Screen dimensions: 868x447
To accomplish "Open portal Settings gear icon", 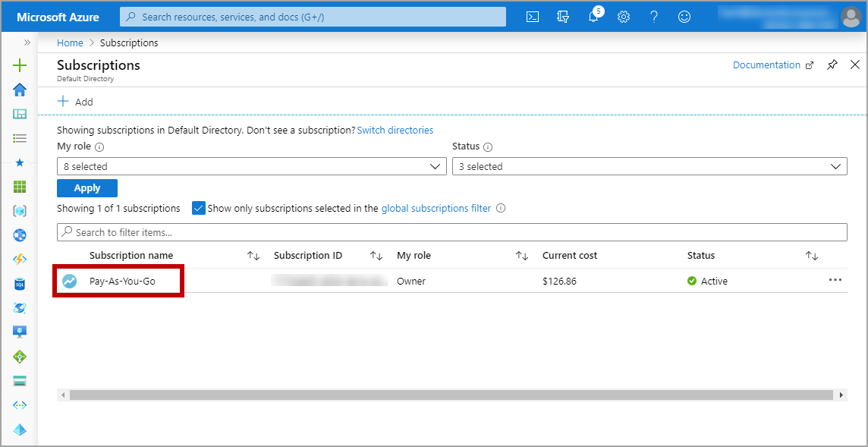I will click(624, 17).
